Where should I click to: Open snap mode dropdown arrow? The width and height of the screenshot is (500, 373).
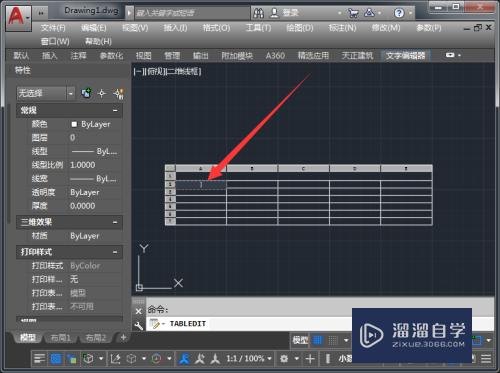(346, 340)
